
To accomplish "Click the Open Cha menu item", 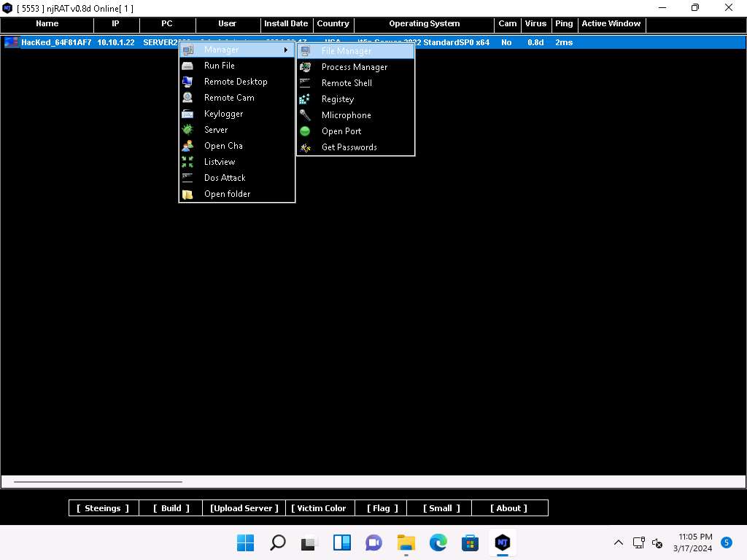I will pyautogui.click(x=223, y=146).
